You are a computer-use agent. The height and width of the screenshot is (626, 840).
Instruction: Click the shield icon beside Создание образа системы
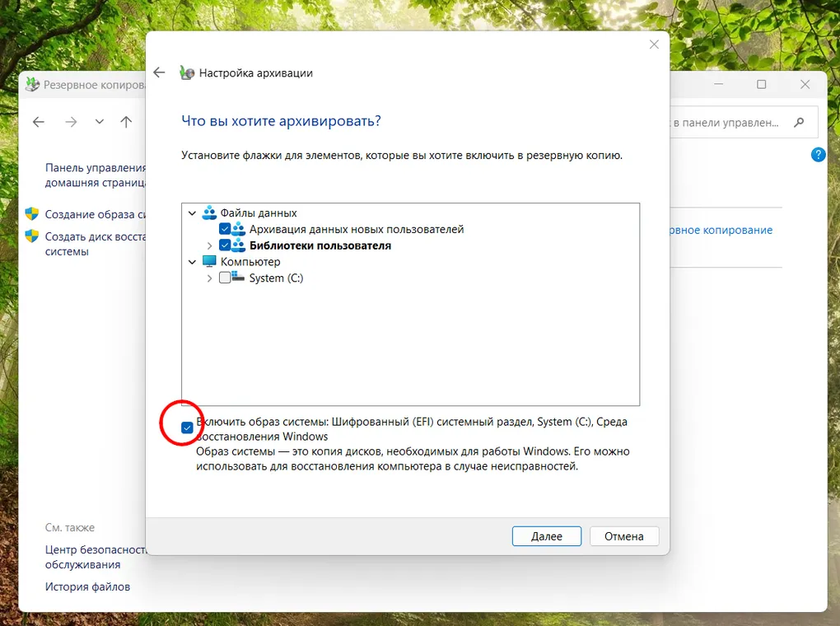(32, 214)
